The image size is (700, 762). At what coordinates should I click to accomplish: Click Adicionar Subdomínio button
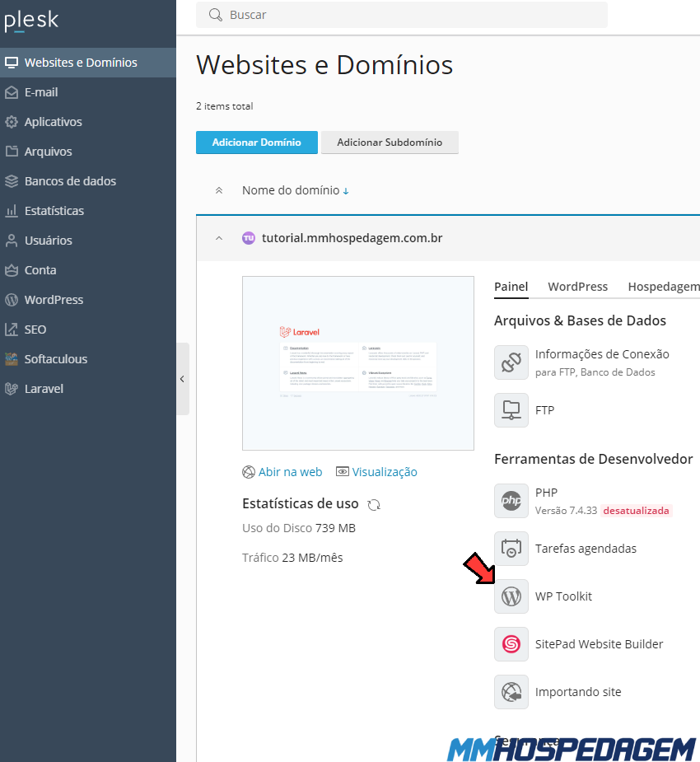tap(390, 143)
